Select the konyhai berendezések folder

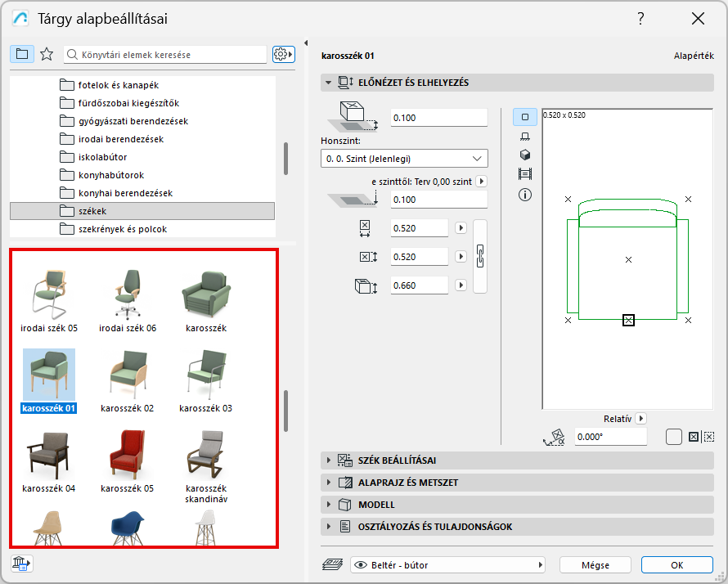tap(142, 193)
